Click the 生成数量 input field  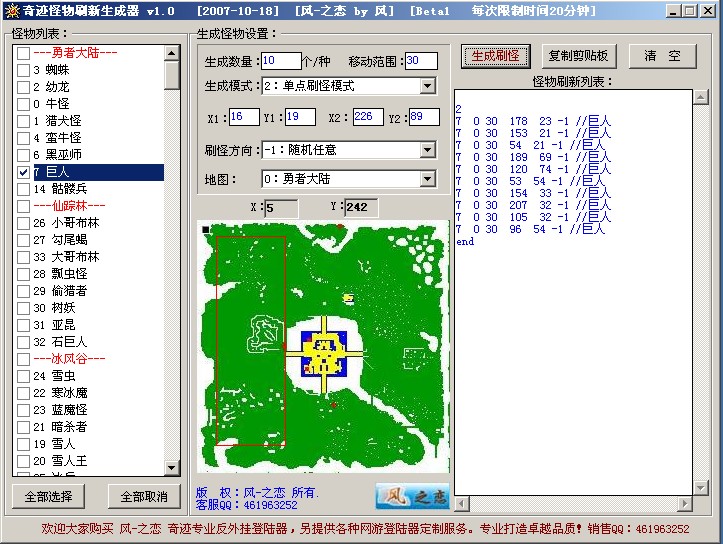pos(280,61)
